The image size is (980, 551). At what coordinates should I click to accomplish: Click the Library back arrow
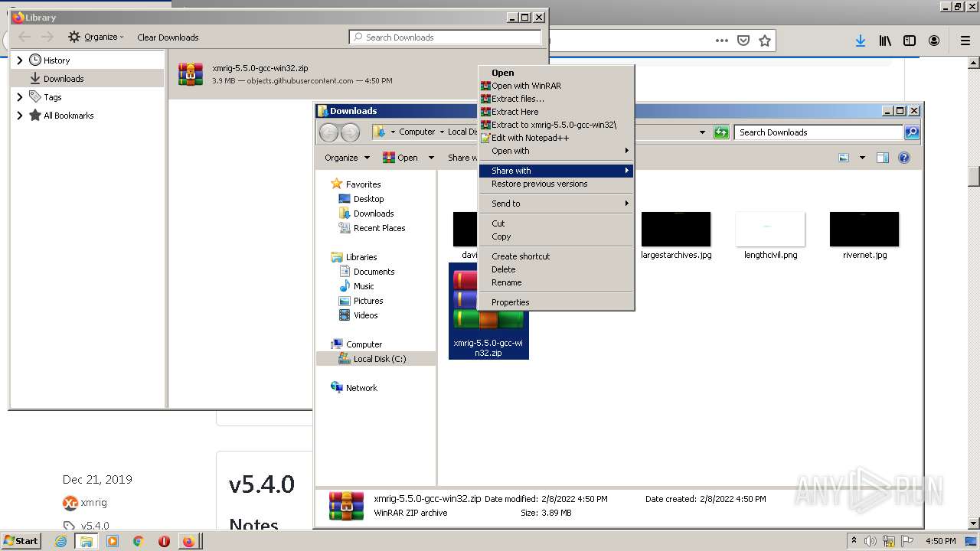click(x=24, y=37)
